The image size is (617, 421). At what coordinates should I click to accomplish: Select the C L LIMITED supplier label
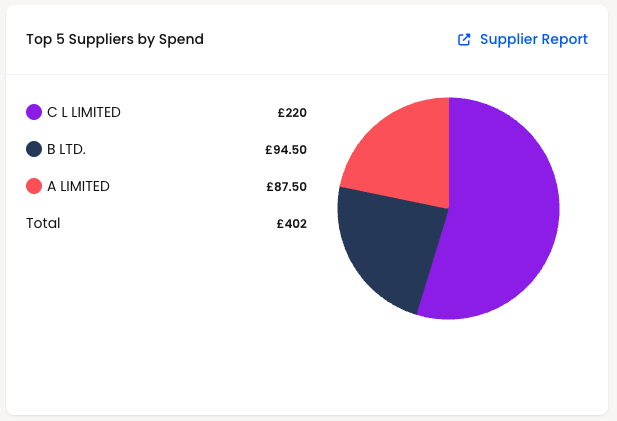coord(84,112)
